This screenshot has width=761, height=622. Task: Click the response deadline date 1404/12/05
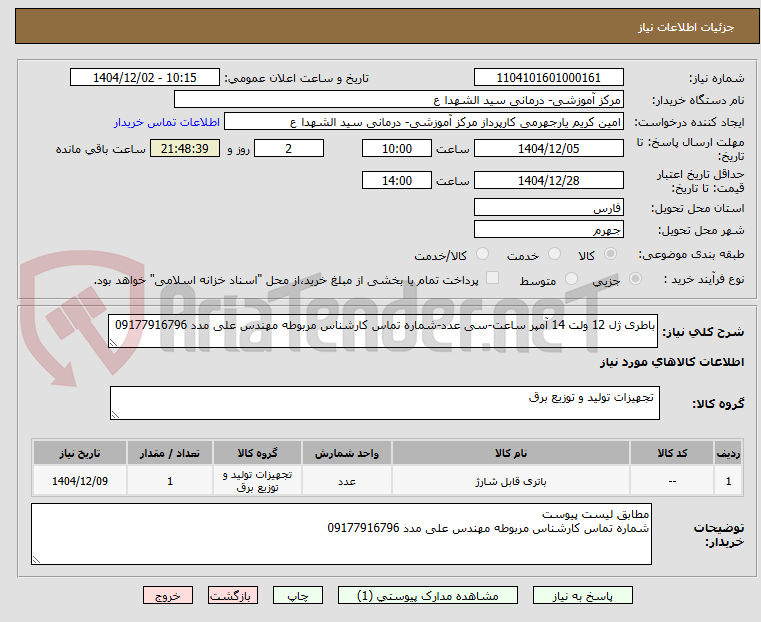(x=548, y=148)
